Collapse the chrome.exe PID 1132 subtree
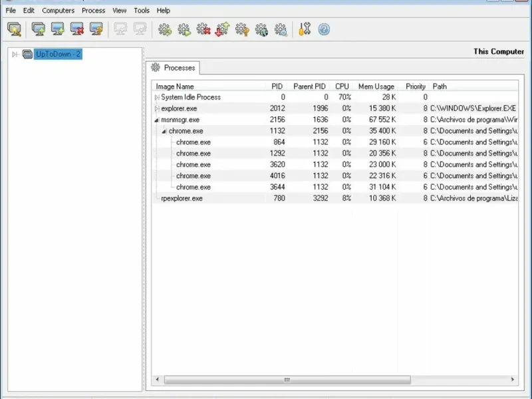This screenshot has height=399, width=532. coord(164,131)
